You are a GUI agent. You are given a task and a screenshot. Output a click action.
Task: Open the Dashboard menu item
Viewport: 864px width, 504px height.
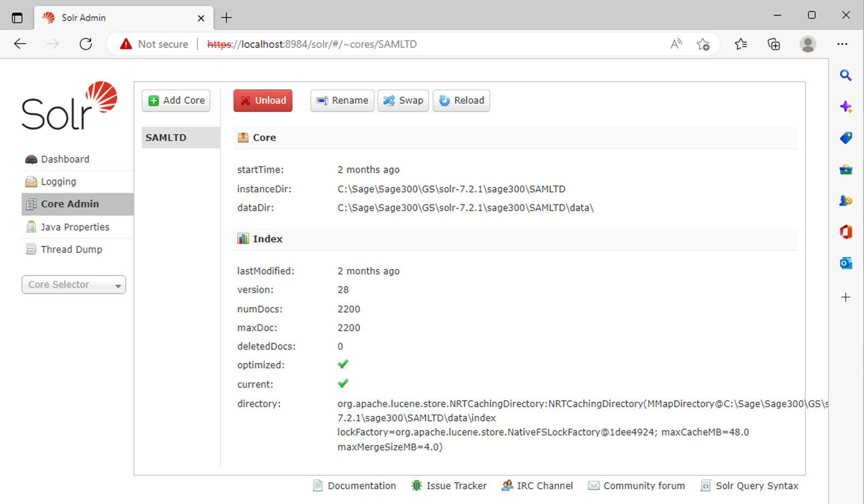click(x=65, y=159)
